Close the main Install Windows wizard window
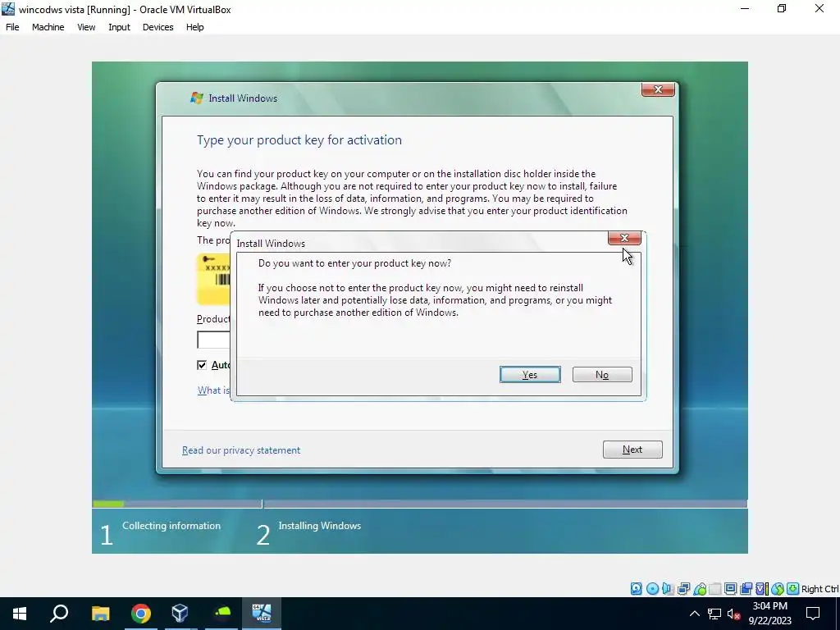Screen dimensions: 840x630 point(658,89)
